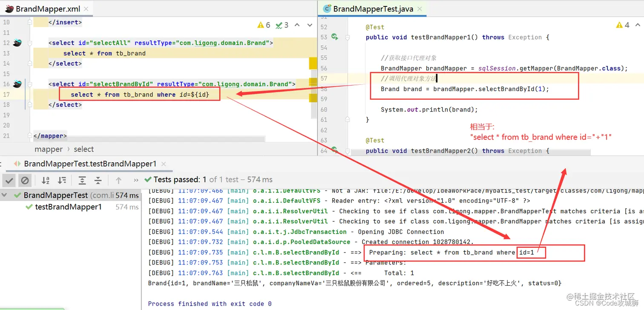644x310 pixels.
Task: Click the 'Opening JDBC Connection' log line
Action: pyautogui.click(x=296, y=232)
